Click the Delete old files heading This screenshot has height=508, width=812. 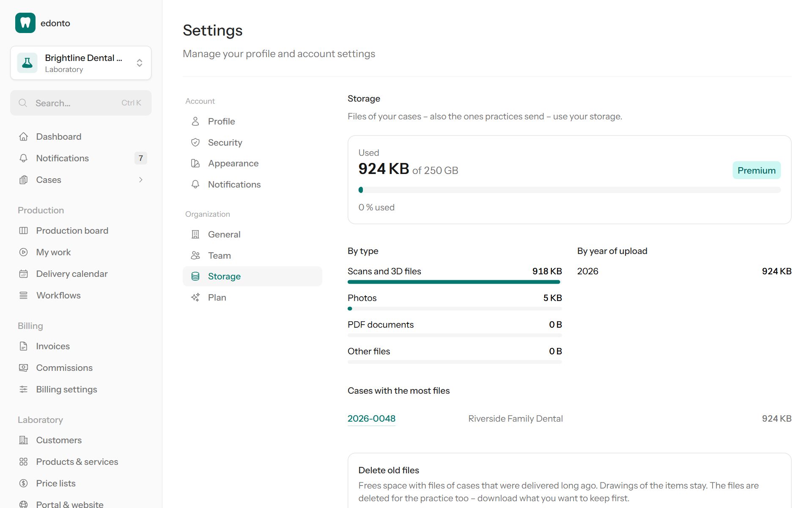click(x=389, y=470)
